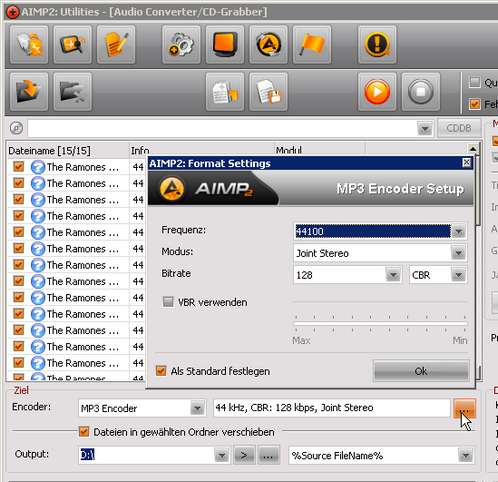Open the MP3 Encoder dropdown
This screenshot has height=482, width=498.
pos(197,408)
